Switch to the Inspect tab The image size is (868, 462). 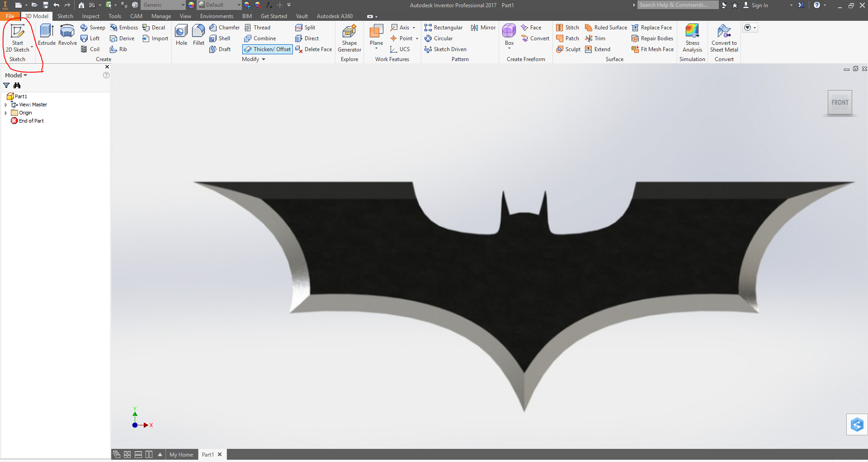coord(90,16)
